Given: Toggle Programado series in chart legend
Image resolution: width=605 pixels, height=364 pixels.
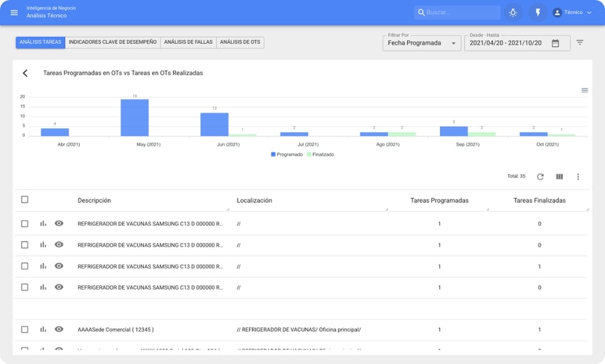Looking at the screenshot, I should pos(287,154).
